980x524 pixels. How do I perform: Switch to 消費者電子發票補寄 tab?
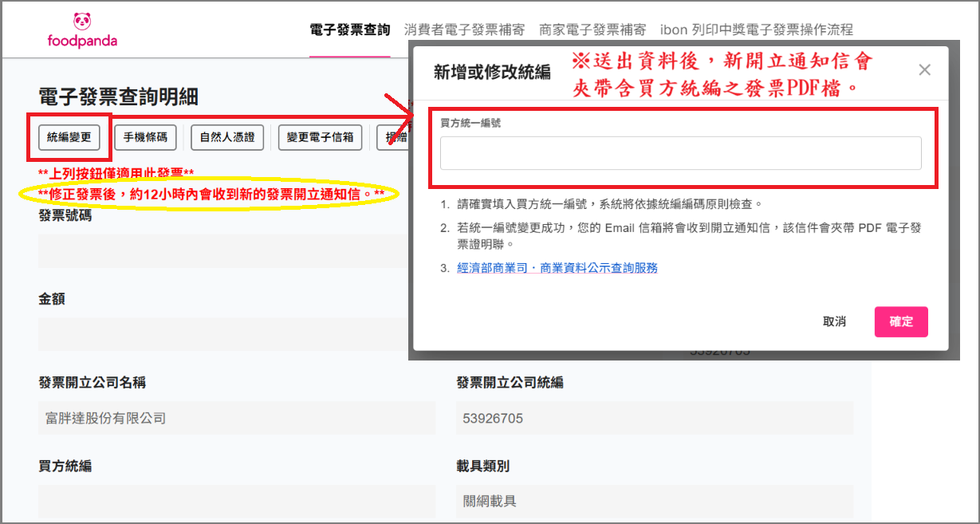click(x=465, y=30)
